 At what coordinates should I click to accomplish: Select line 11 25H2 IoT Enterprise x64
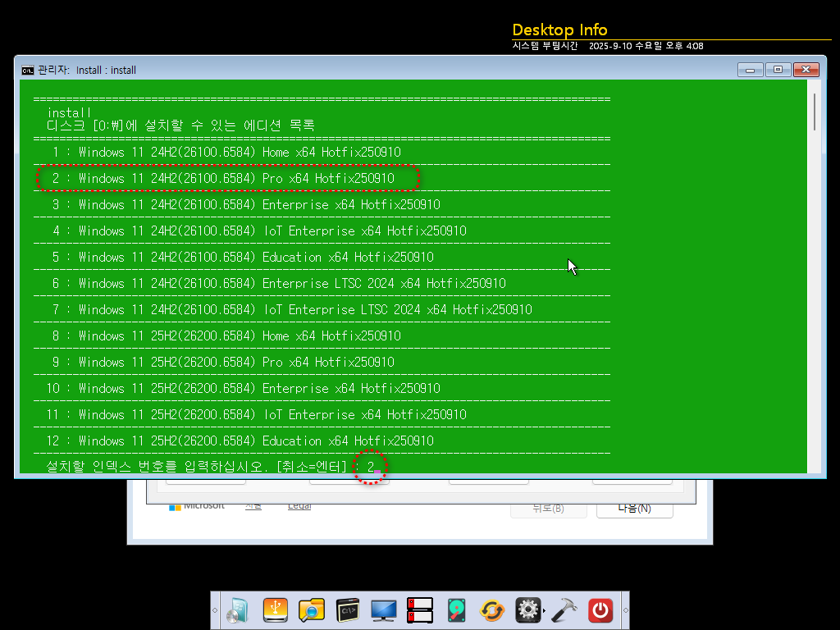[257, 414]
